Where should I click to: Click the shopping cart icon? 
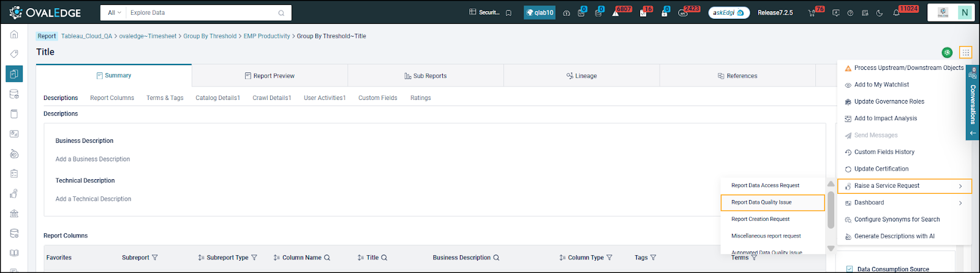coord(812,13)
